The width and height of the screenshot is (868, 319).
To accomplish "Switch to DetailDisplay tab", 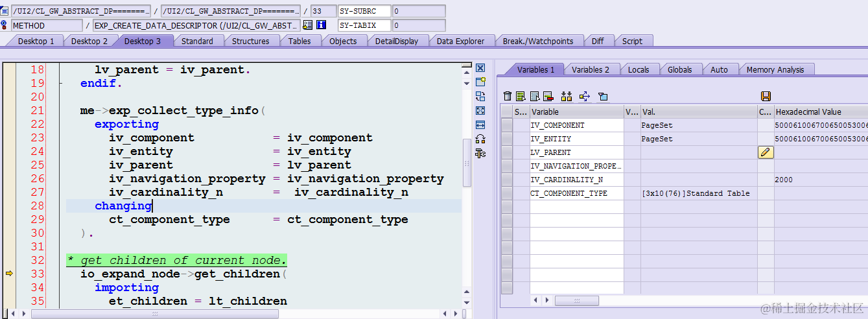I will 397,41.
